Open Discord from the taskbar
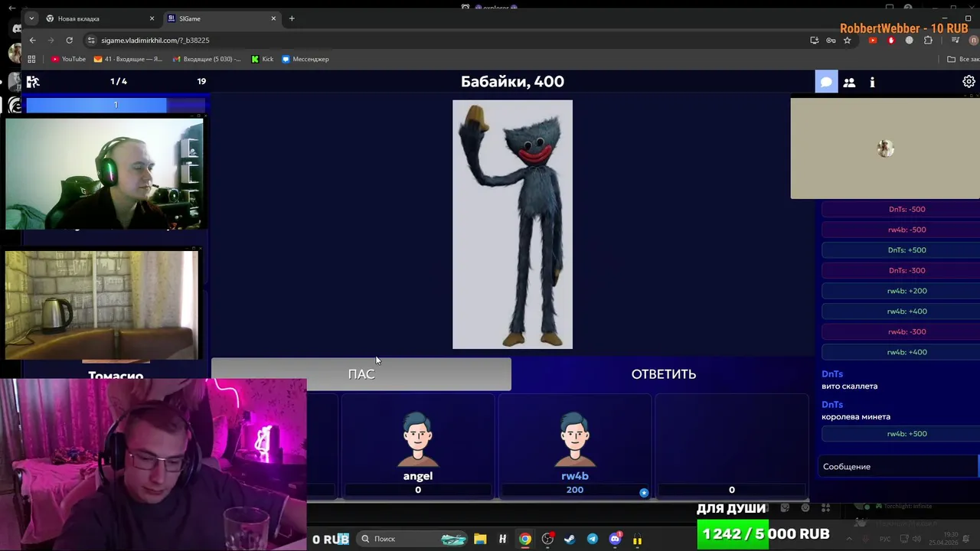This screenshot has width=980, height=551. pyautogui.click(x=615, y=539)
